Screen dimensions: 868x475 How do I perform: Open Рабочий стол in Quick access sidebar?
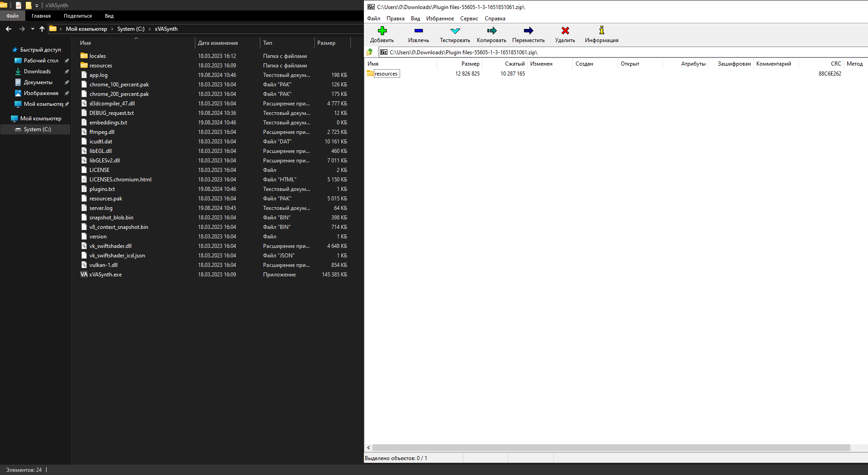[x=41, y=61]
